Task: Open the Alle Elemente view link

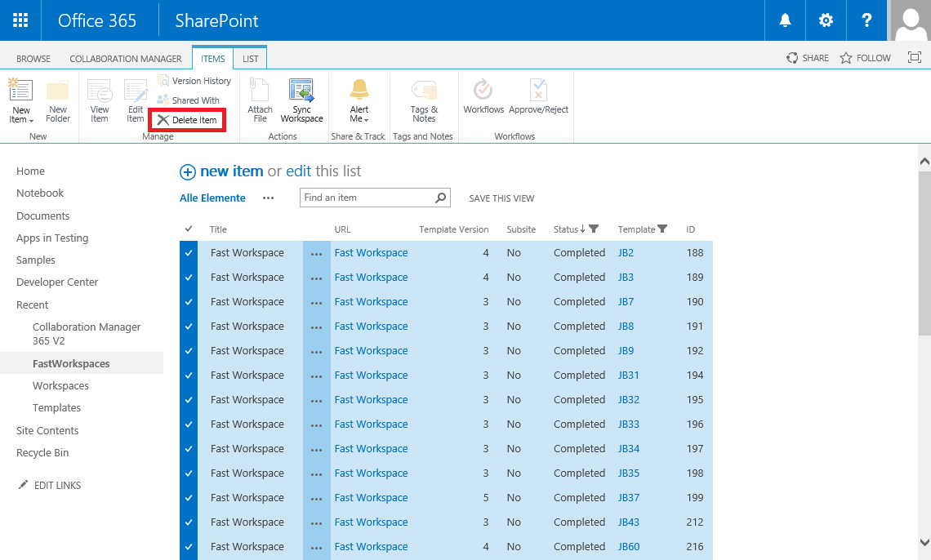Action: 212,198
